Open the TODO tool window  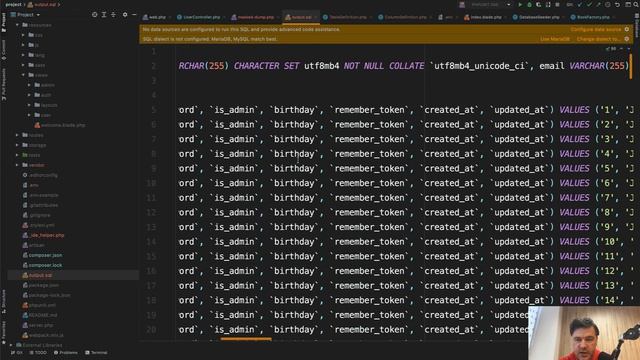(38, 353)
